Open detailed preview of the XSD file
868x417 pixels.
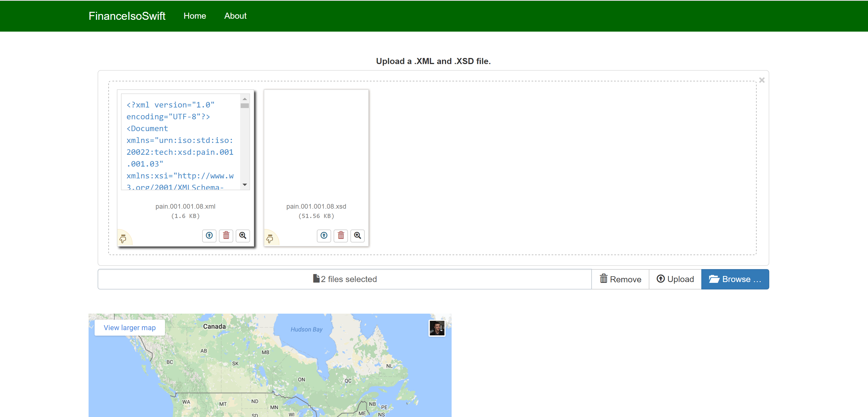tap(358, 236)
